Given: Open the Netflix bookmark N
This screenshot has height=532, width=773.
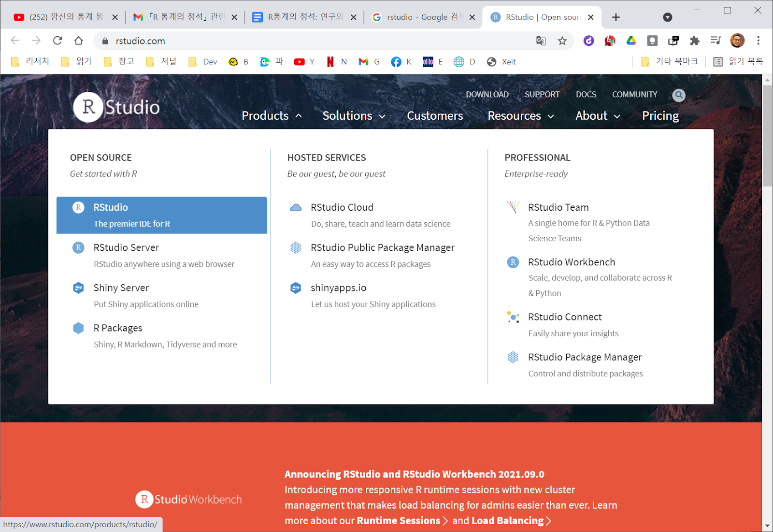Looking at the screenshot, I should [337, 62].
